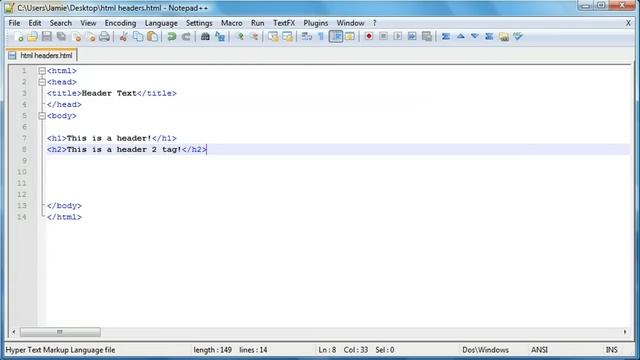This screenshot has width=640, height=360.
Task: Collapse the <html> fold marker on line 1
Action: click(x=42, y=71)
